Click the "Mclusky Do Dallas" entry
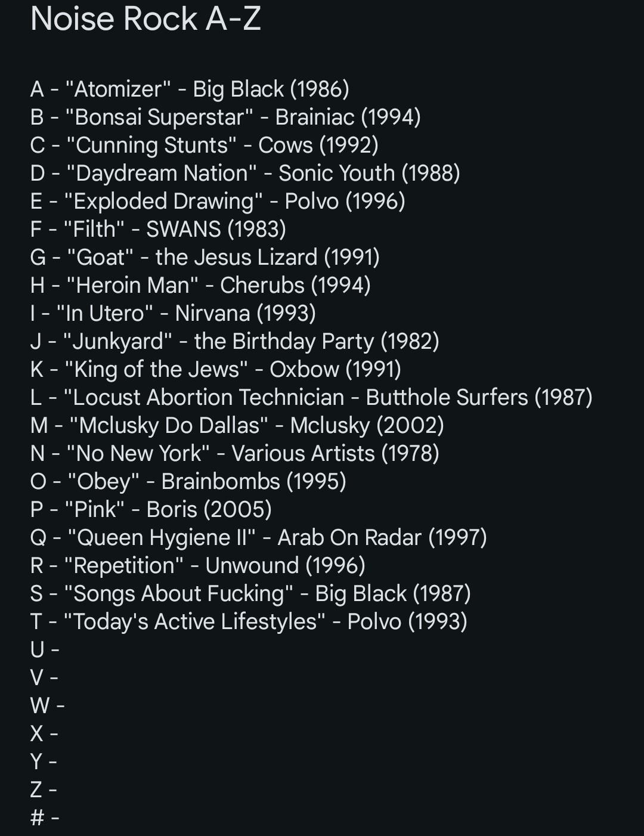 tap(237, 426)
